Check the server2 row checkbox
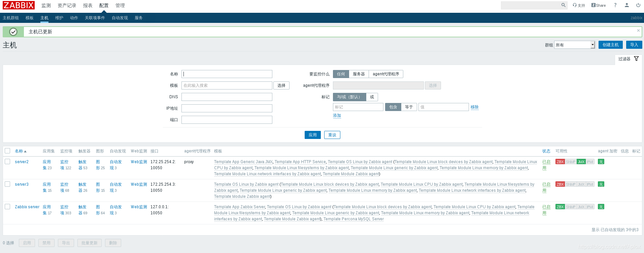The height and width of the screenshot is (253, 644). coord(7,161)
